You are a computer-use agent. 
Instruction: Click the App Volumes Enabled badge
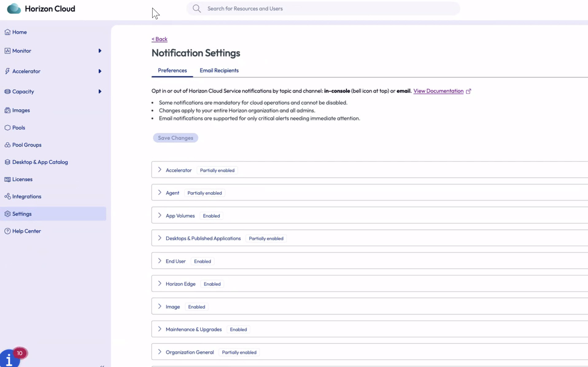[x=211, y=216]
